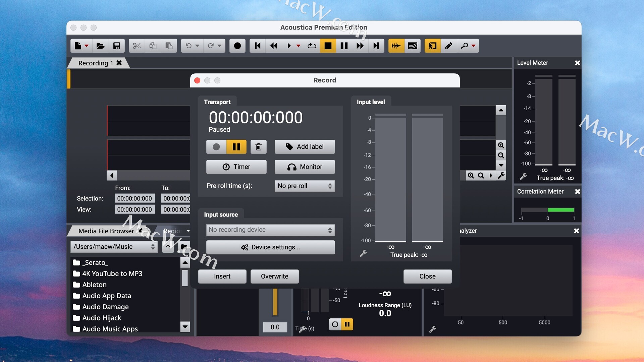Open the /Users/macw/Music path dropdown
The width and height of the screenshot is (644, 362).
[x=114, y=247]
